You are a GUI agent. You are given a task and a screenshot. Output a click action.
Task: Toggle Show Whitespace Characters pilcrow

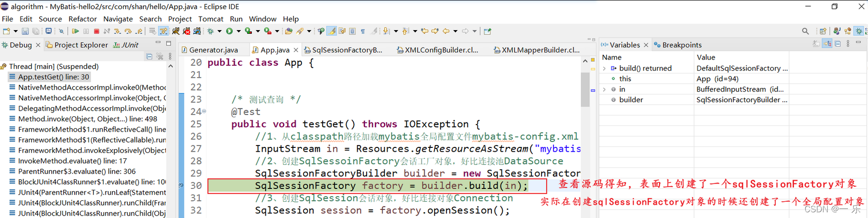pos(363,31)
